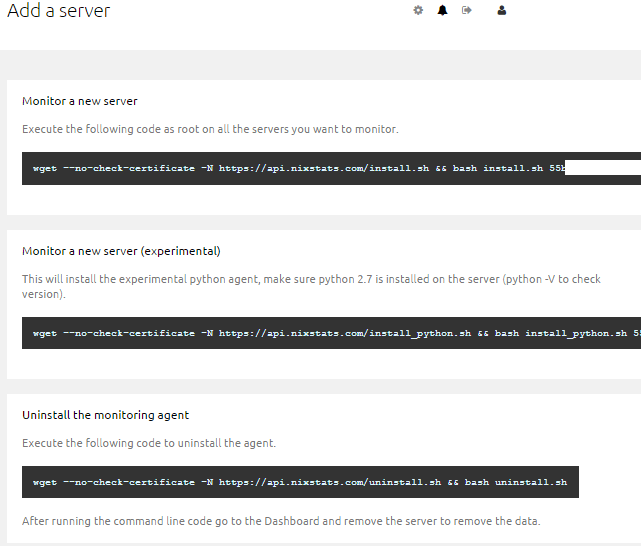Click the 'Add a server' page title

tap(59, 12)
